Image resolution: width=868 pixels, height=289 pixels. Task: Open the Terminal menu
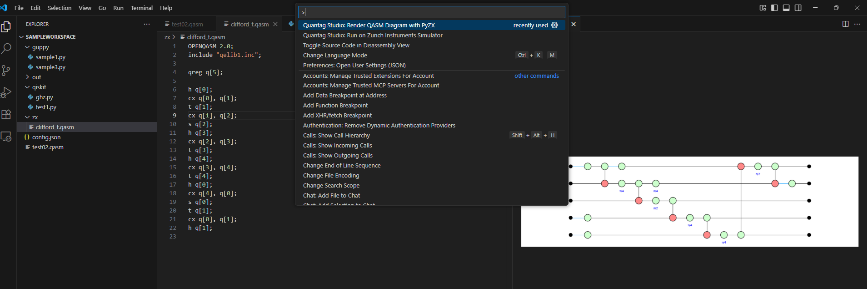point(141,8)
